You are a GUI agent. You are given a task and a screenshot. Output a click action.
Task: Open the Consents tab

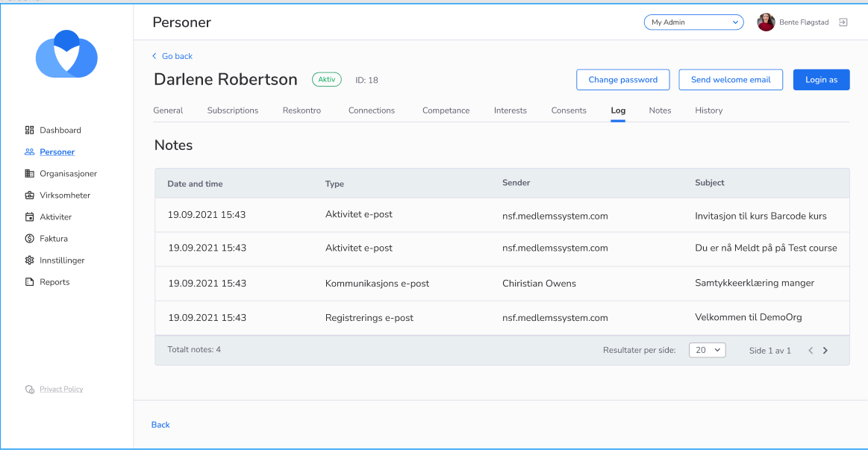coord(569,110)
